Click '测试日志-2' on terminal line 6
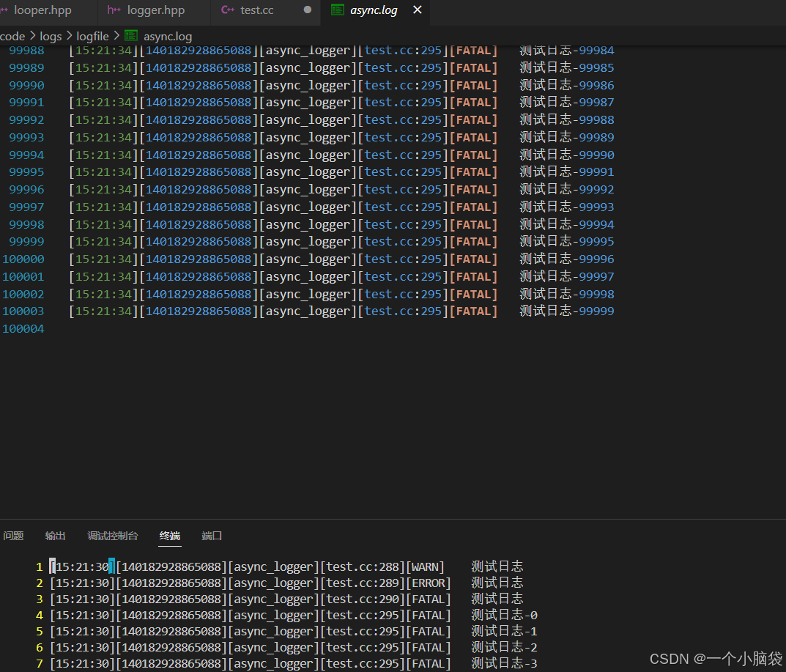The image size is (786, 672). coord(504,647)
